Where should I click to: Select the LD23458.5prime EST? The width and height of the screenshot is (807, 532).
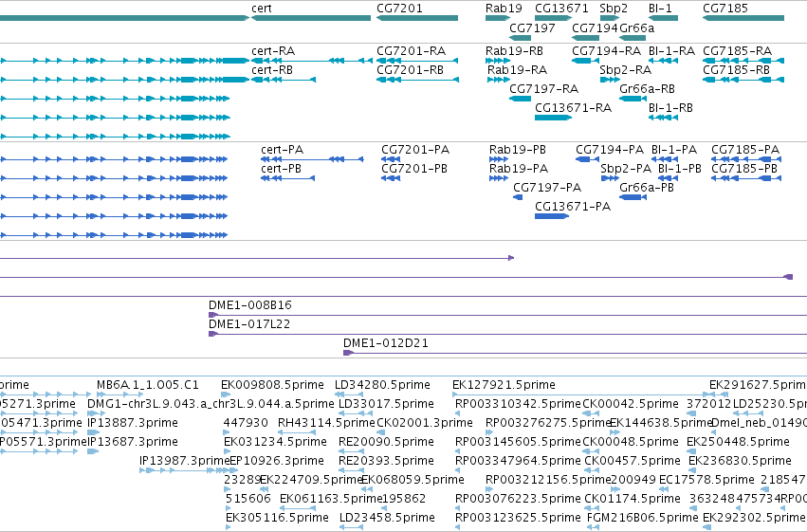coord(352,527)
